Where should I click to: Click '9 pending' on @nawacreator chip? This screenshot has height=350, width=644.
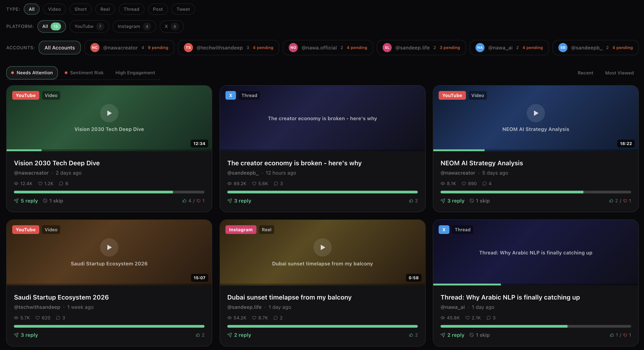click(158, 48)
